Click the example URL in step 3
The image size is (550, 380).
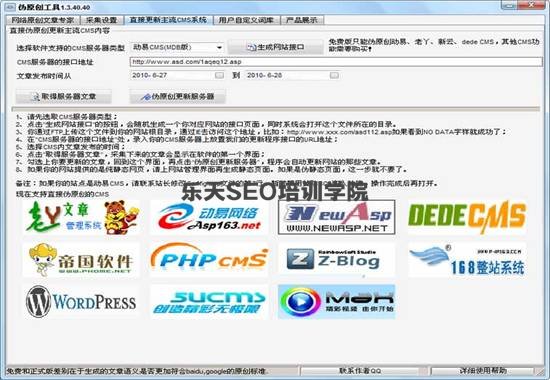click(339, 132)
